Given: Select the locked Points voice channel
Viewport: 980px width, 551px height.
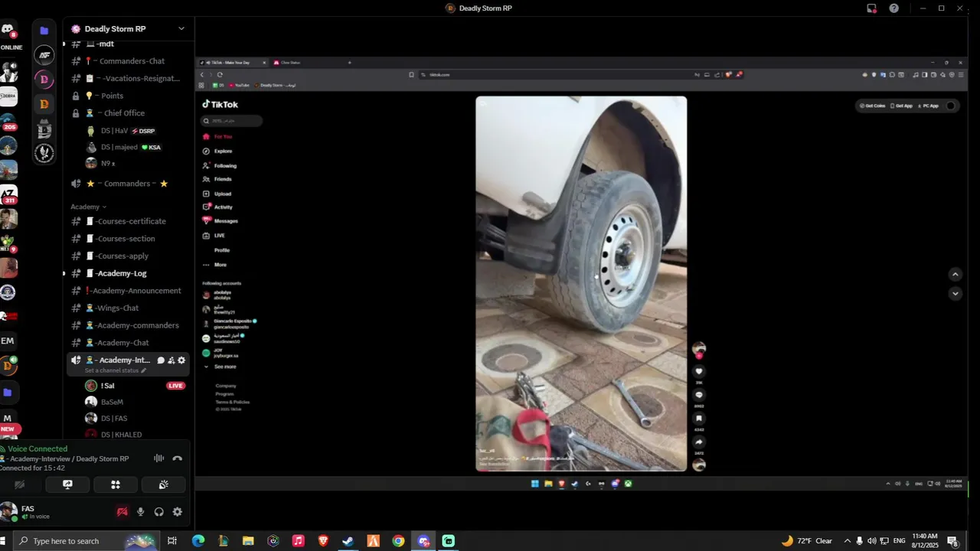Looking at the screenshot, I should click(x=129, y=96).
